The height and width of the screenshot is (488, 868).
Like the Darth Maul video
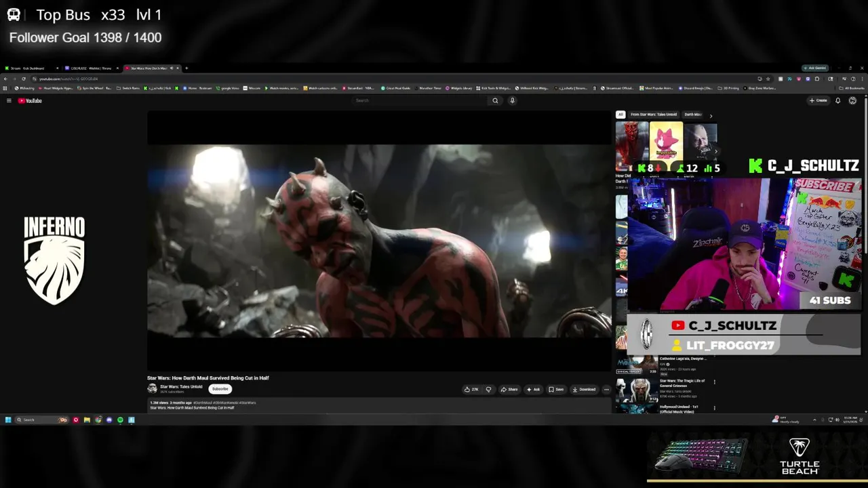coord(471,389)
